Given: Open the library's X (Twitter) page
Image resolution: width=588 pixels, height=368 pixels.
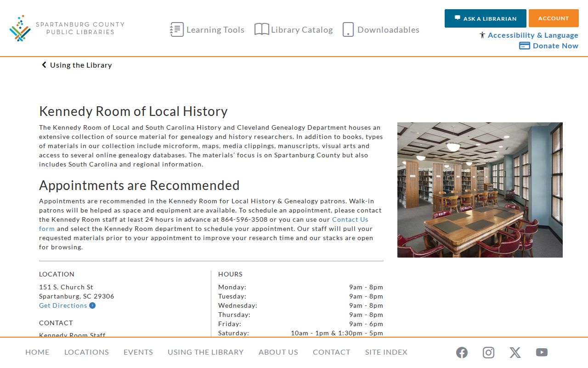Looking at the screenshot, I should click(x=515, y=352).
